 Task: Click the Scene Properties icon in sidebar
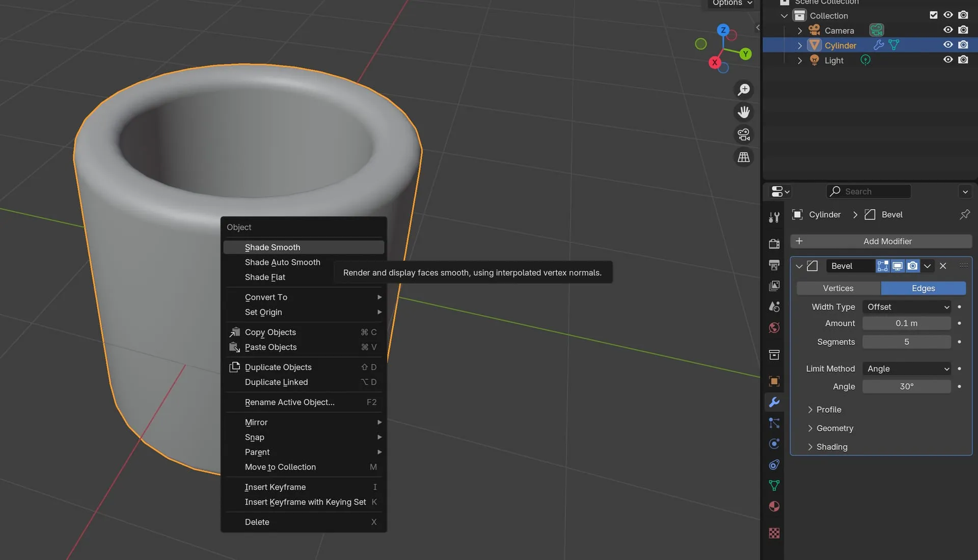click(774, 307)
